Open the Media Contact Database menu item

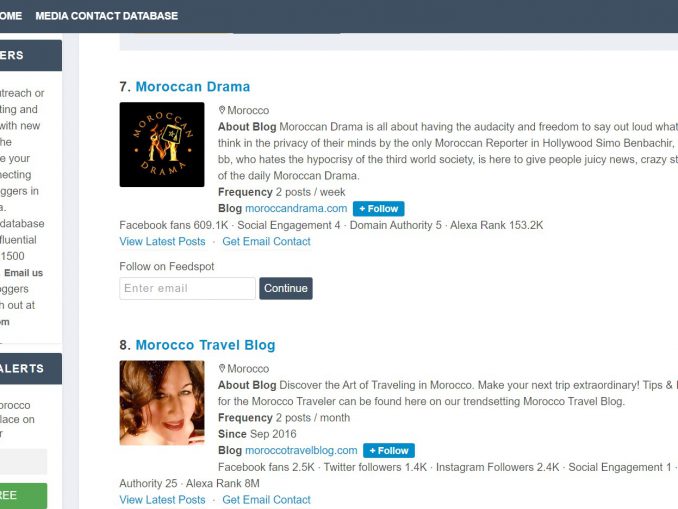point(106,16)
